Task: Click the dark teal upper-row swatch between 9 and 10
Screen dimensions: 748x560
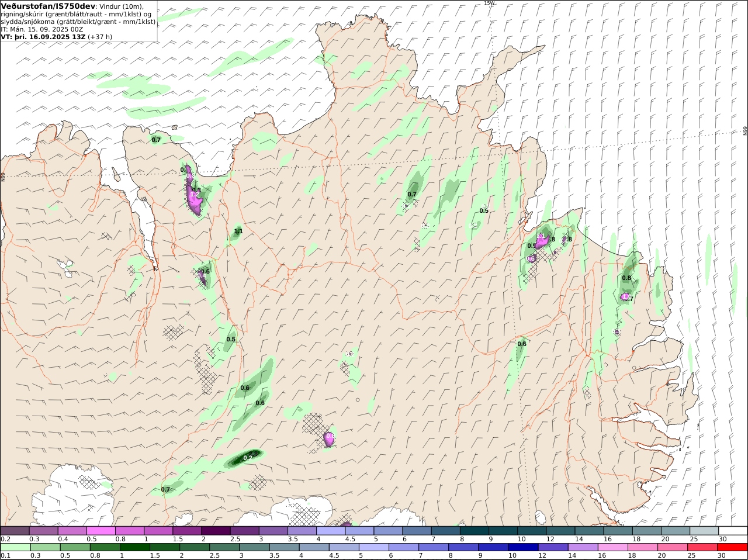Action: coord(503,531)
